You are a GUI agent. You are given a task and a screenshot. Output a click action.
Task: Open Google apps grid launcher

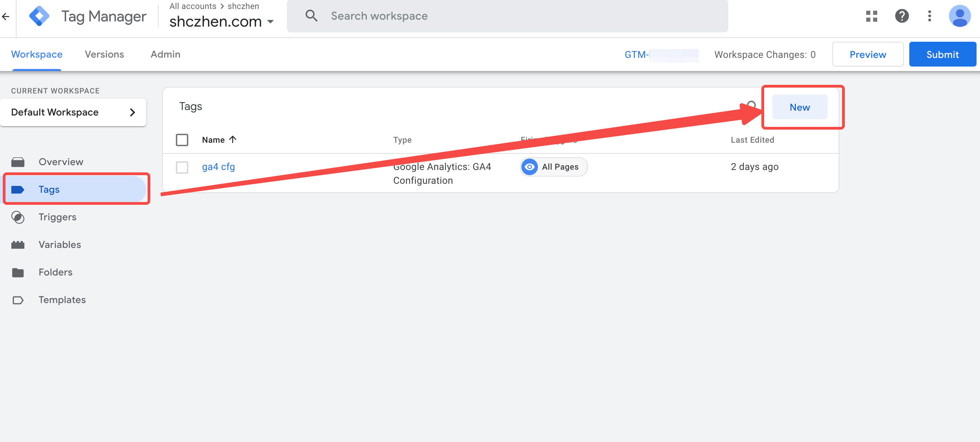872,16
